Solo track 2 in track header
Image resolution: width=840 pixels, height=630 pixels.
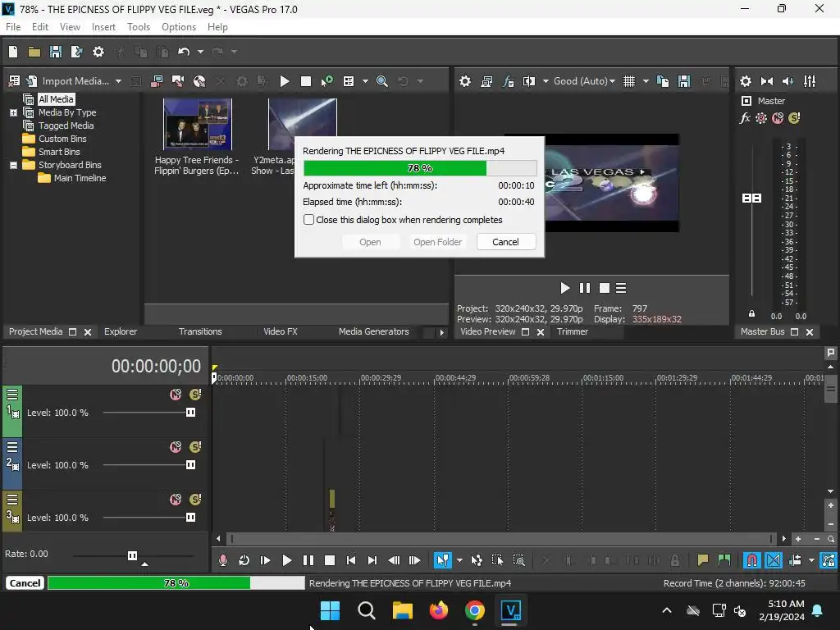coord(195,447)
